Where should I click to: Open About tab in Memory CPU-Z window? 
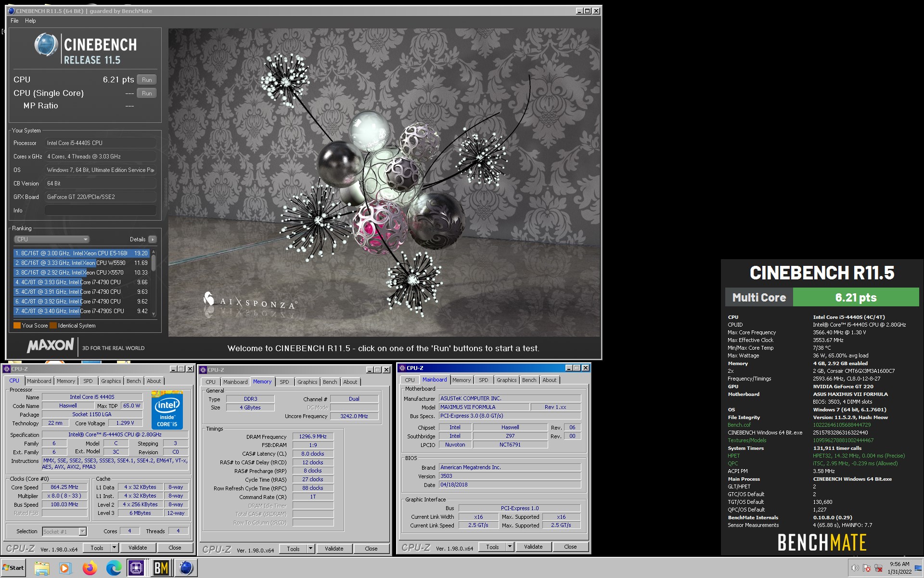pos(350,382)
